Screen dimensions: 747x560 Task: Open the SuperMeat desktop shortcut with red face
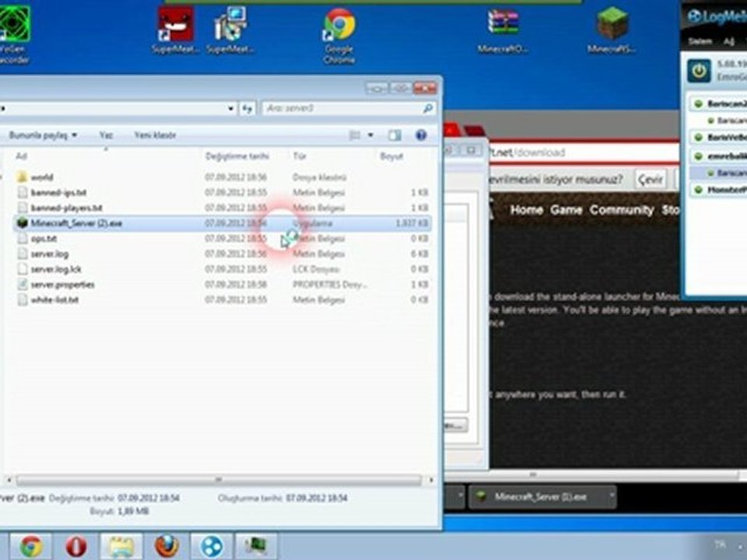[x=175, y=30]
